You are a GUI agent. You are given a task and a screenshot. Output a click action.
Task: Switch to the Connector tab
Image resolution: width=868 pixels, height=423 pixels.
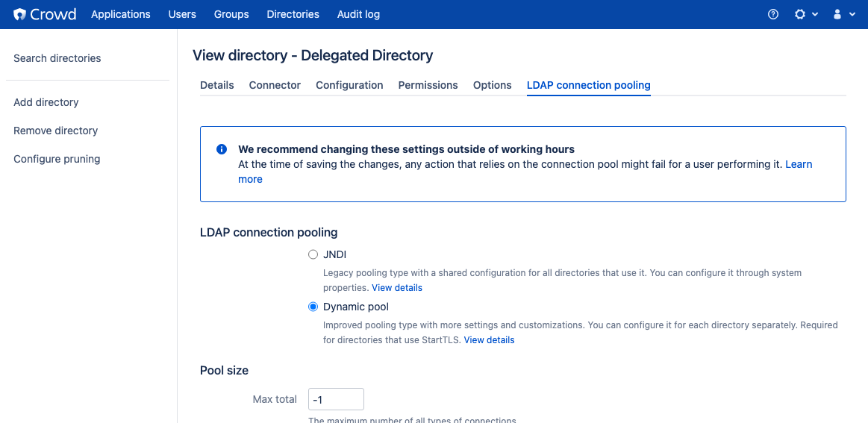point(275,85)
